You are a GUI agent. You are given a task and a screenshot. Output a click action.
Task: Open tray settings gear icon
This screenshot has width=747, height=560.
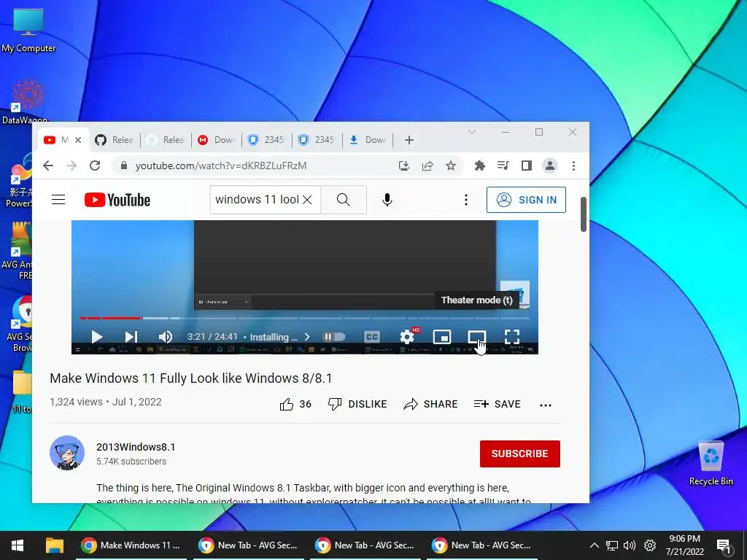point(650,545)
